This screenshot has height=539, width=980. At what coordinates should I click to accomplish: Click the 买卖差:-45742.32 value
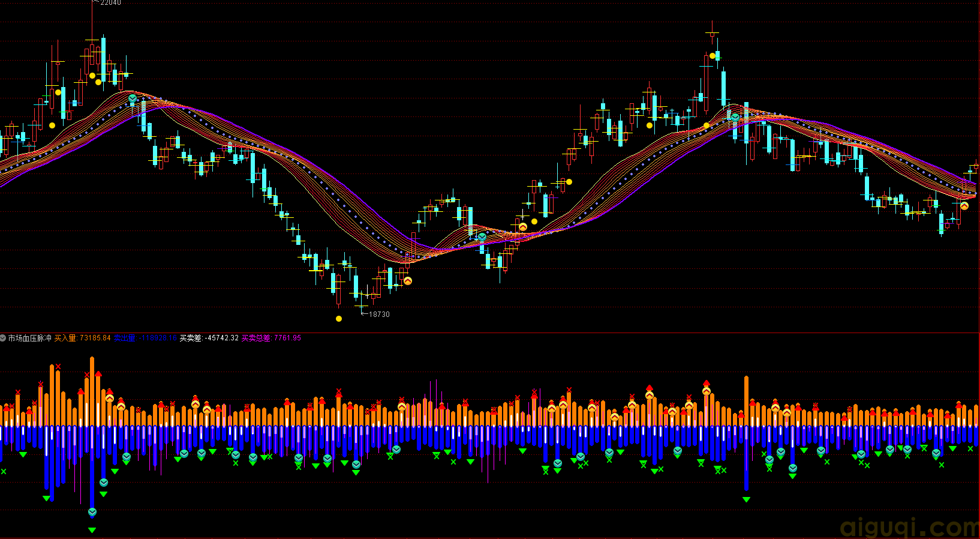[x=209, y=338]
